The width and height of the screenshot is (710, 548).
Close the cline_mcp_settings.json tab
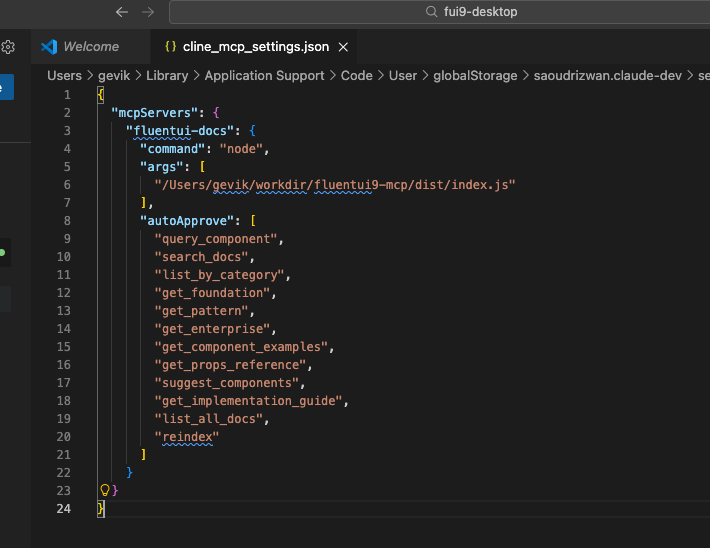pos(343,47)
